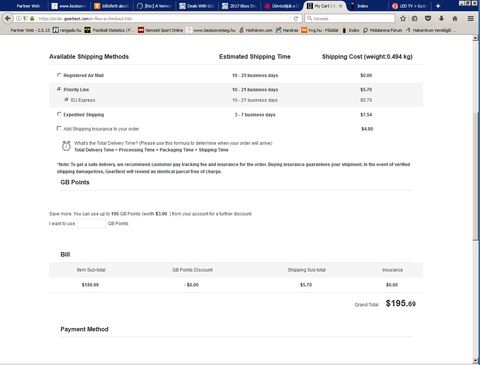Image resolution: width=480 pixels, height=365 pixels.
Task: Select the EU Express sub-option
Action: point(66,100)
